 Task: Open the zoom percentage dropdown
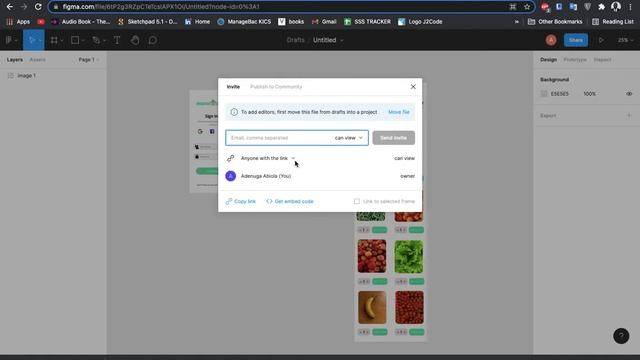pyautogui.click(x=625, y=40)
